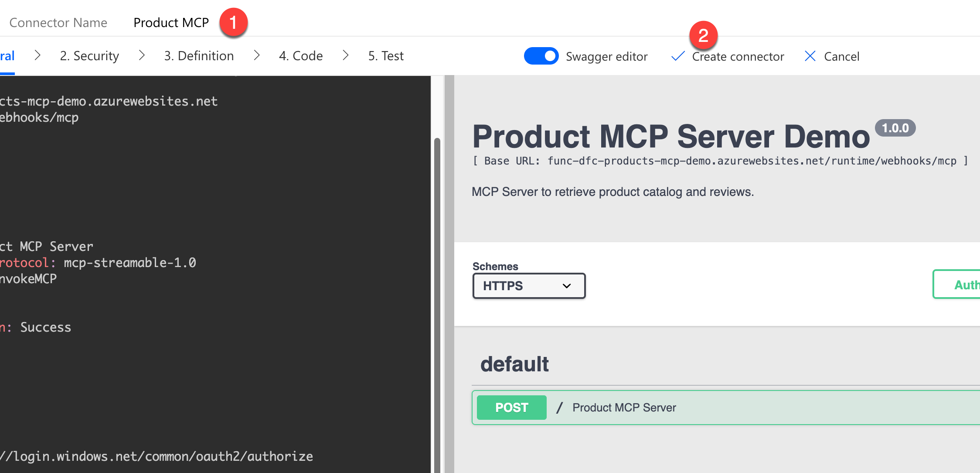Open the 3. Definition step
980x473 pixels.
[199, 56]
